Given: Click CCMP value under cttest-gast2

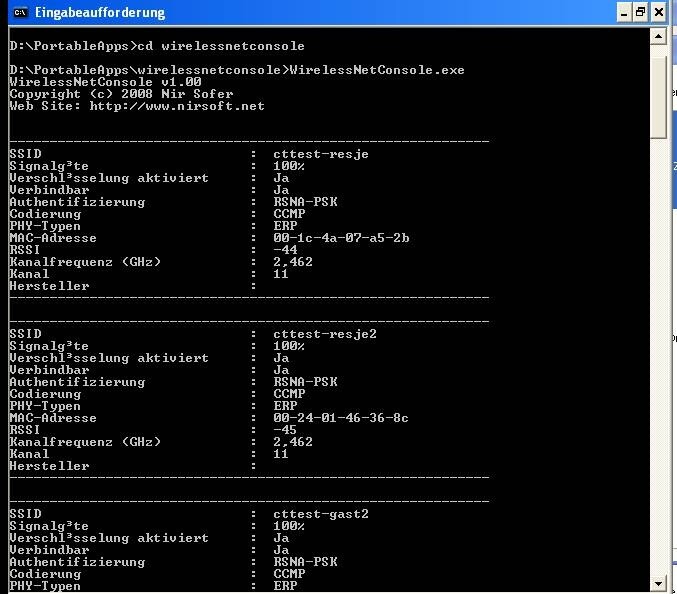Looking at the screenshot, I should tap(289, 575).
